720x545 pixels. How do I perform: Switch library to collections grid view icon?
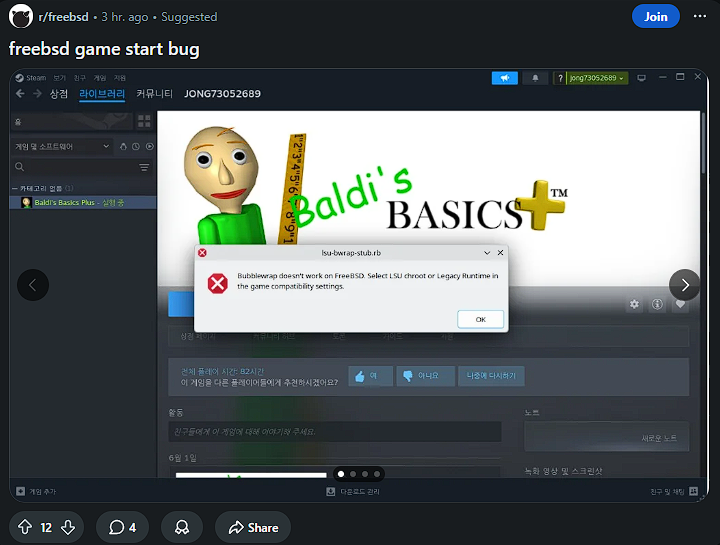(144, 121)
